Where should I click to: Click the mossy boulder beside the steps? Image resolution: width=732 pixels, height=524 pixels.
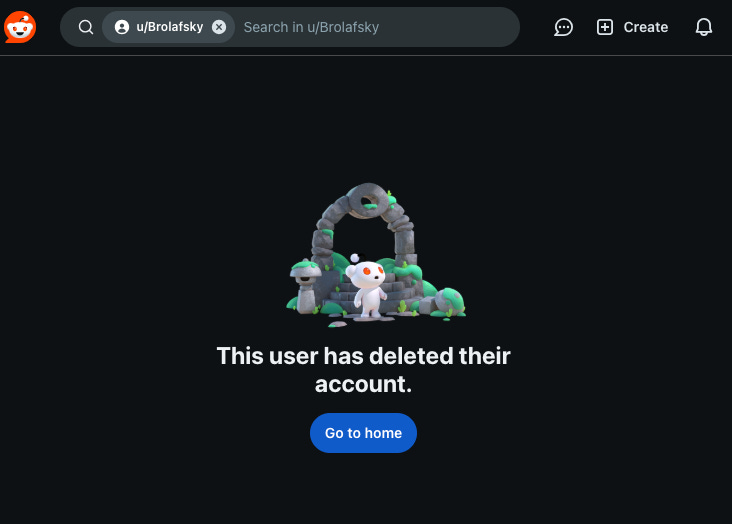point(449,302)
